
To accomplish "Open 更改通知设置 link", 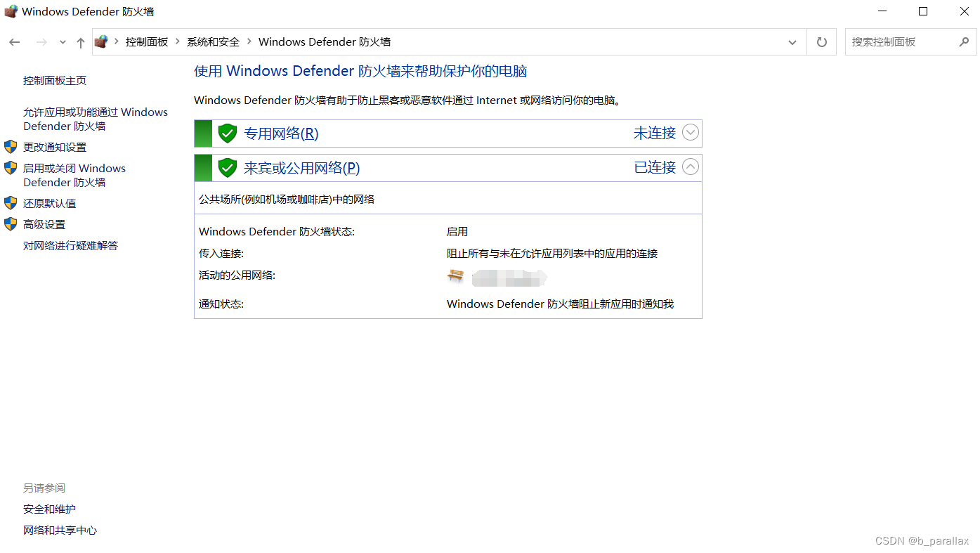I will 55,148.
